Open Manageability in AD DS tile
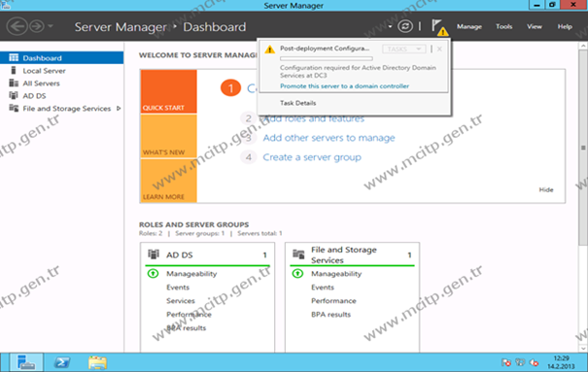Screen dimensions: 588x372 pos(191,274)
